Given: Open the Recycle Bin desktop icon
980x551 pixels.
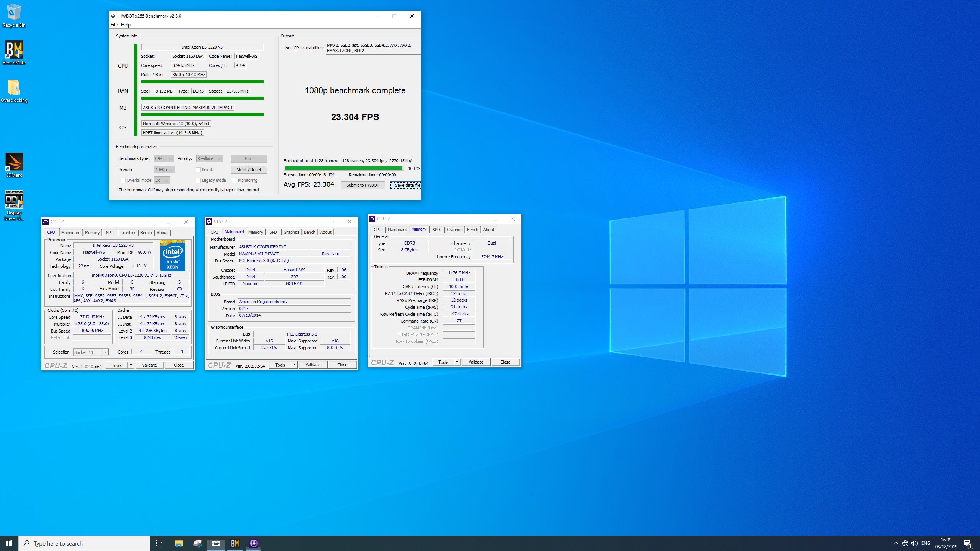Looking at the screenshot, I should 14,16.
